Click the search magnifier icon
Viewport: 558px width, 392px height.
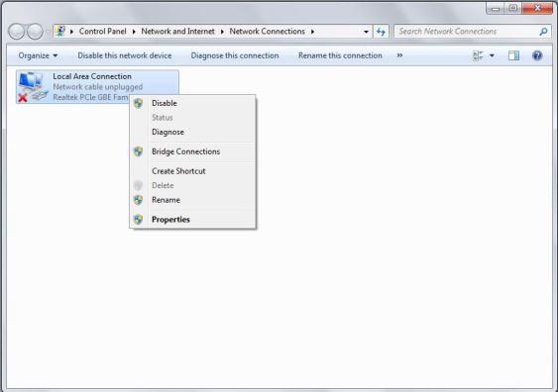(543, 32)
